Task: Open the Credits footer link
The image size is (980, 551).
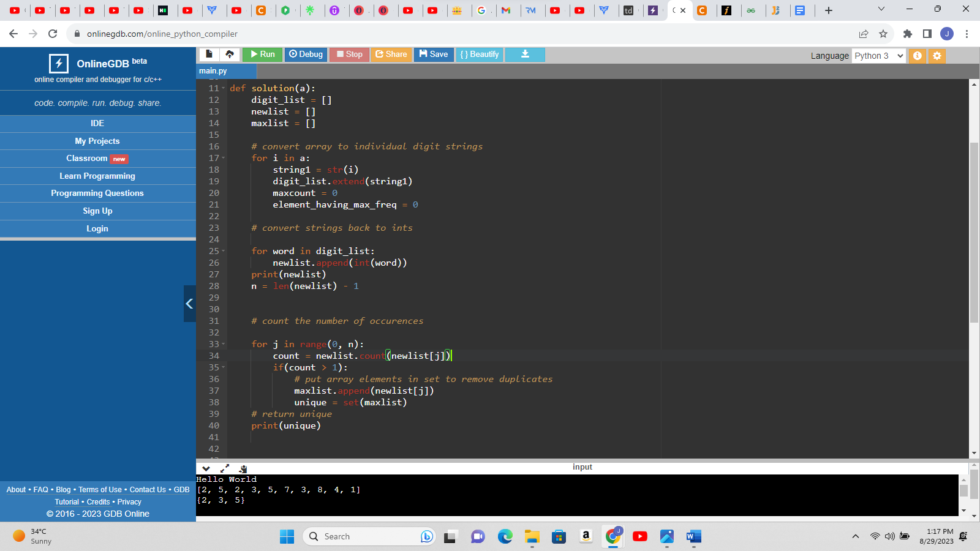Action: pyautogui.click(x=98, y=502)
